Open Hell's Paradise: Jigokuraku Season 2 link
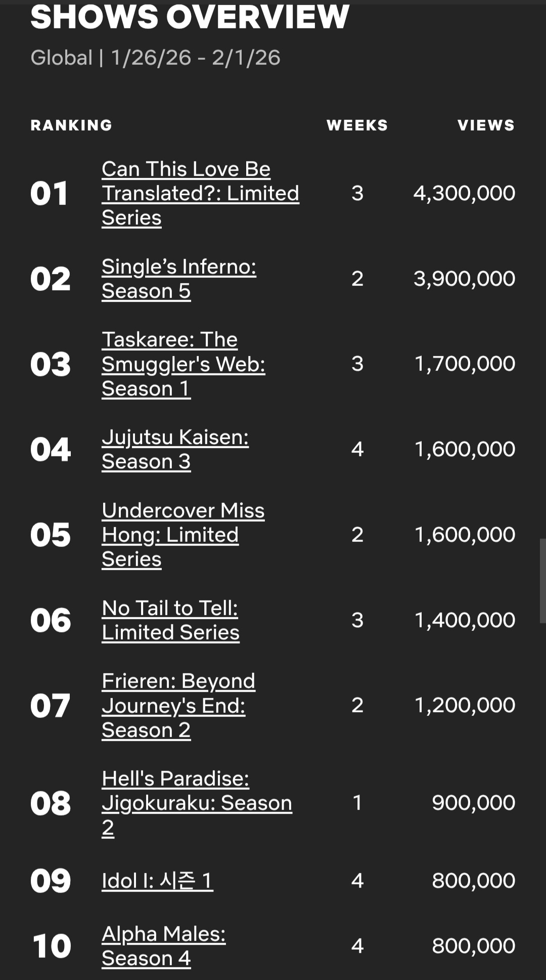Image resolution: width=546 pixels, height=980 pixels. coord(197,803)
